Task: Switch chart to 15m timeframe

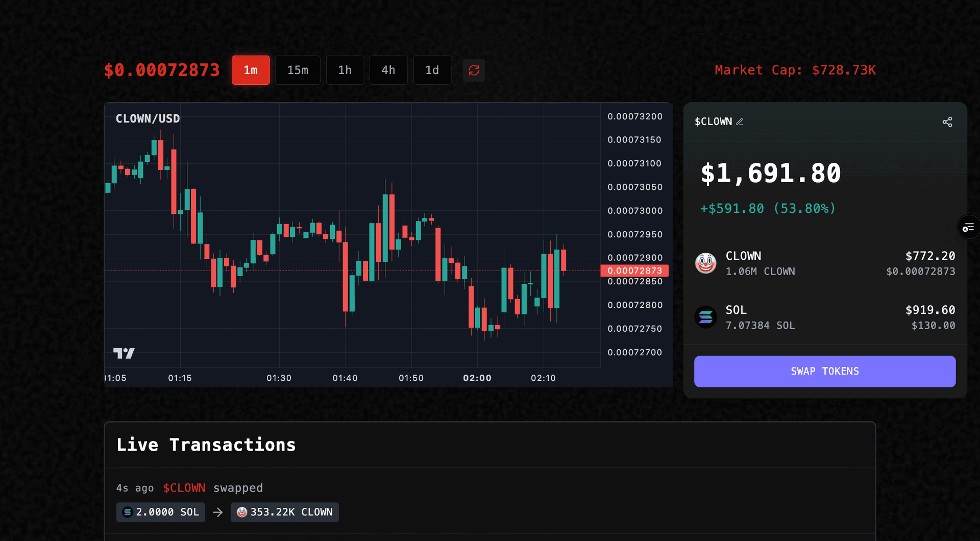Action: [x=298, y=70]
